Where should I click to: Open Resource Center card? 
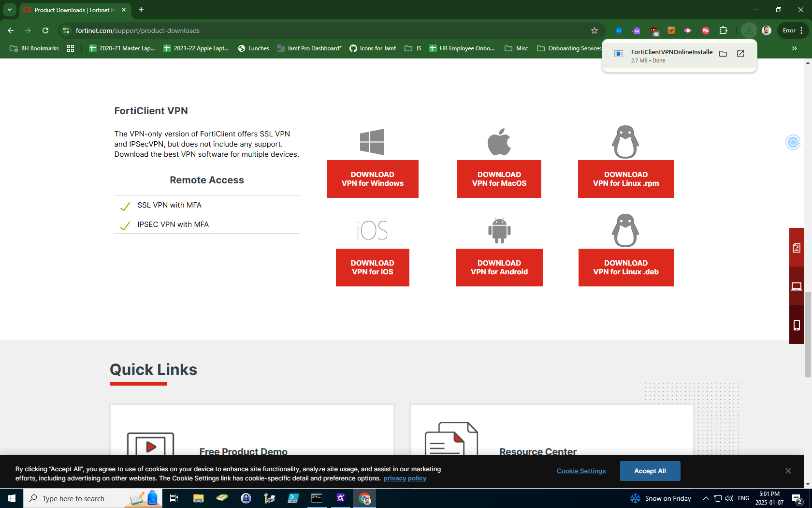click(551, 430)
